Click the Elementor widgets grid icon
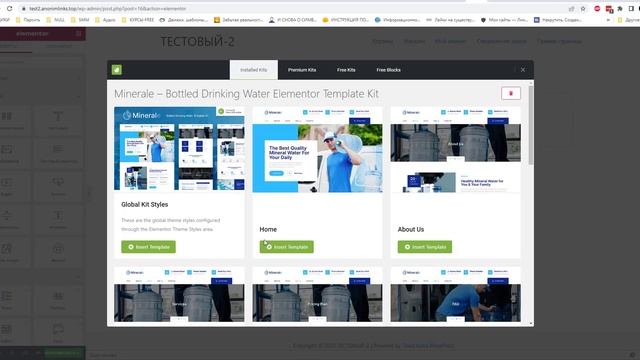640x360 pixels. tap(79, 33)
